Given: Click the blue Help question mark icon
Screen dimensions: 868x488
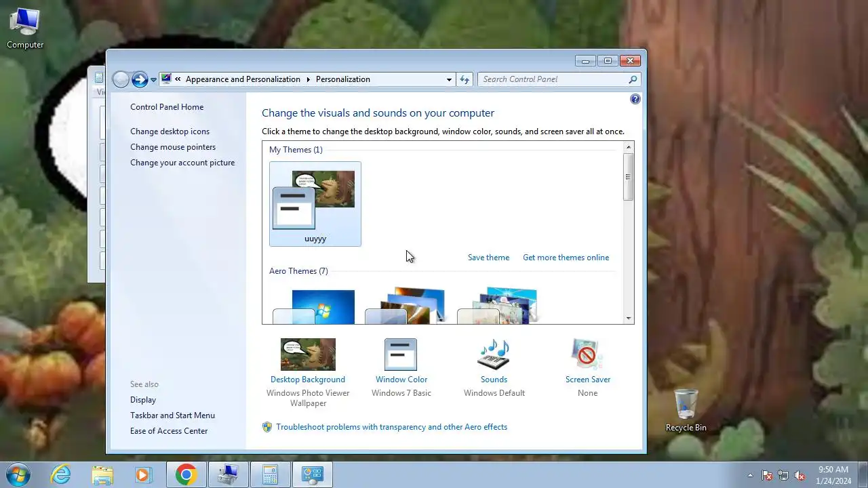Looking at the screenshot, I should point(635,99).
